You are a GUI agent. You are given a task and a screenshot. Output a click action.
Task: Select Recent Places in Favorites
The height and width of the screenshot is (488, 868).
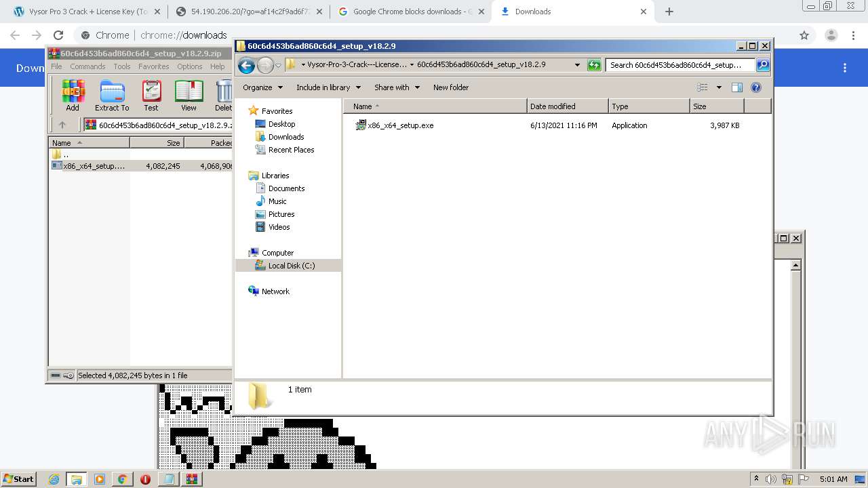click(291, 150)
